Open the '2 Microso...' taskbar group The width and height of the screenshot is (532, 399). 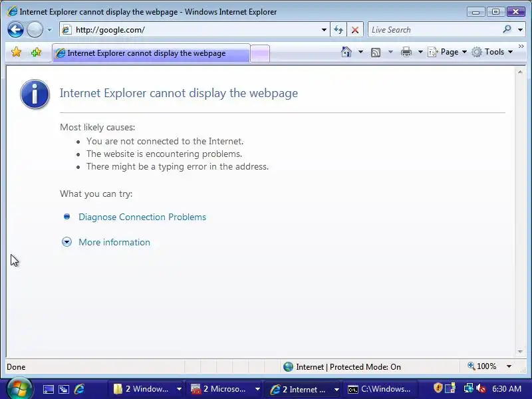pyautogui.click(x=225, y=389)
